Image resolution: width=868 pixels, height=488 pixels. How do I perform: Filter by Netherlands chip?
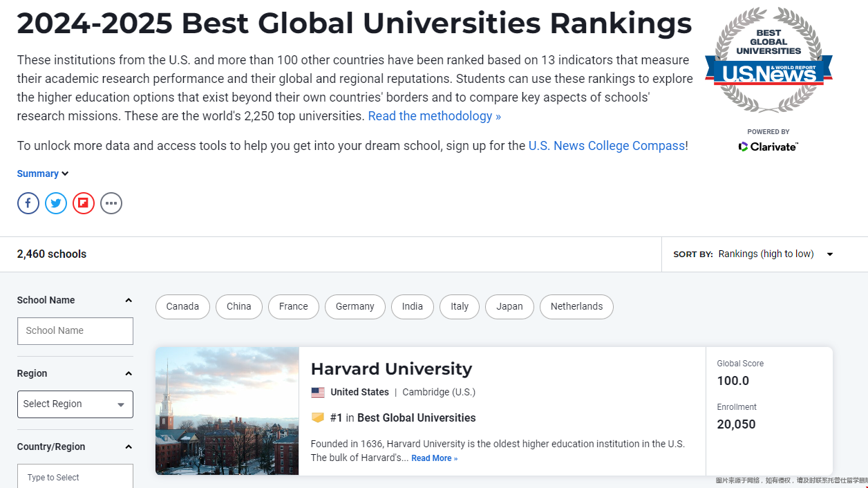tap(576, 307)
